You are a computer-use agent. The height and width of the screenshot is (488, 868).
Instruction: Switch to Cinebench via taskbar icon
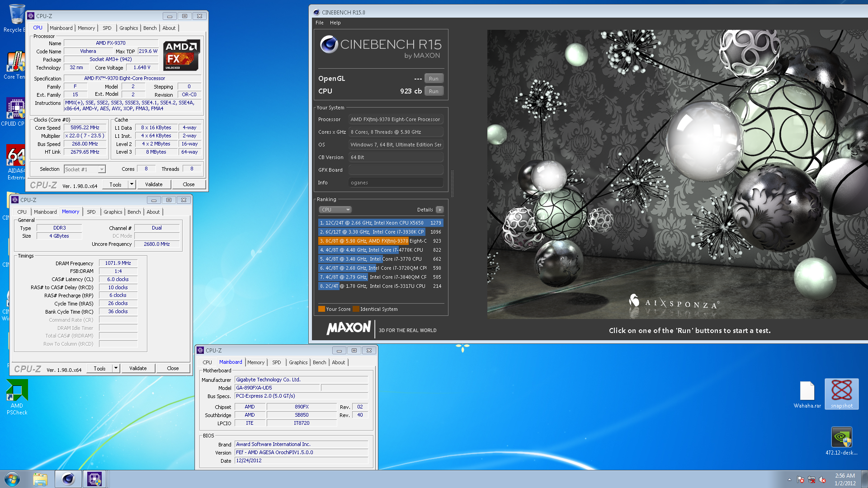(68, 479)
